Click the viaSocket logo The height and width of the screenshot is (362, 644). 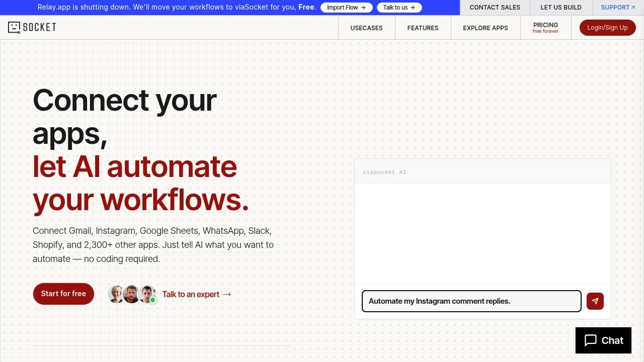[x=32, y=27]
